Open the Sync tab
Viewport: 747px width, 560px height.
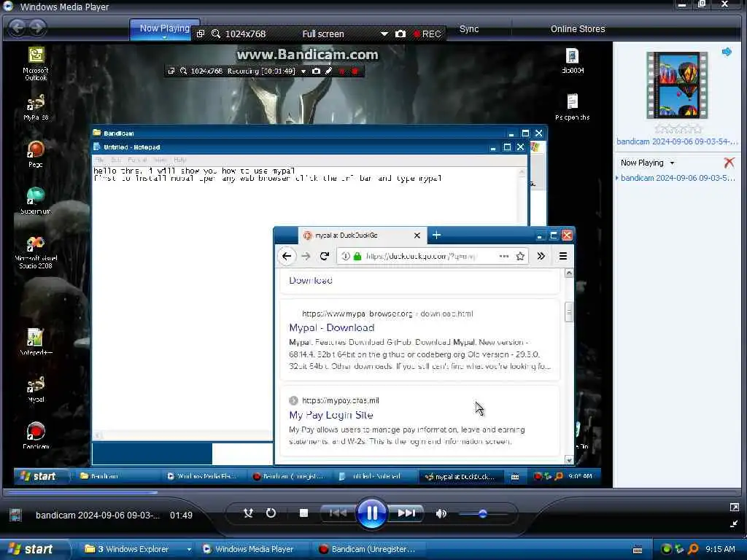click(469, 29)
